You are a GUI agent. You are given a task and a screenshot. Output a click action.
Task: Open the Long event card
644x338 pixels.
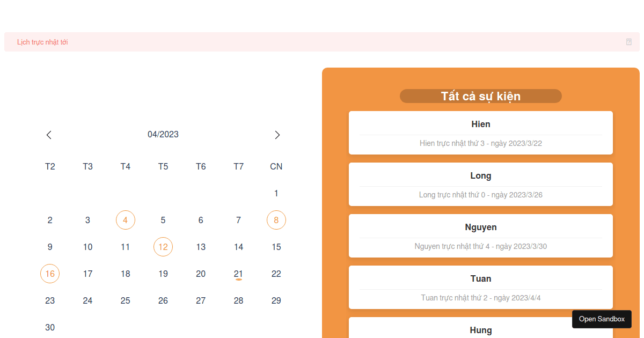[x=481, y=184]
